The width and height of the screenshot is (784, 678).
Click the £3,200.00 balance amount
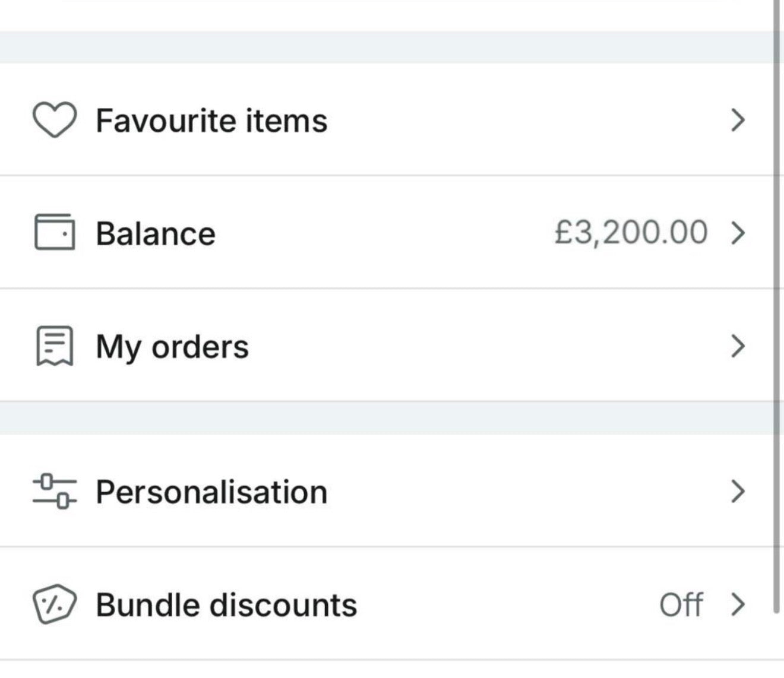pos(631,232)
